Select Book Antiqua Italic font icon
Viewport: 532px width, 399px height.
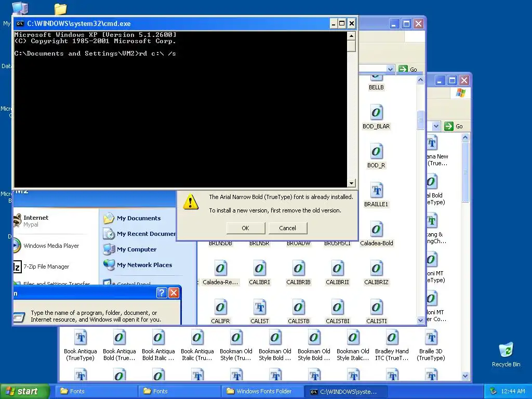click(197, 338)
